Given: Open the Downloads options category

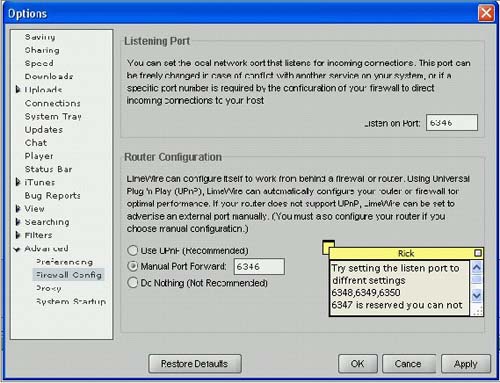Looking at the screenshot, I should pyautogui.click(x=49, y=76).
